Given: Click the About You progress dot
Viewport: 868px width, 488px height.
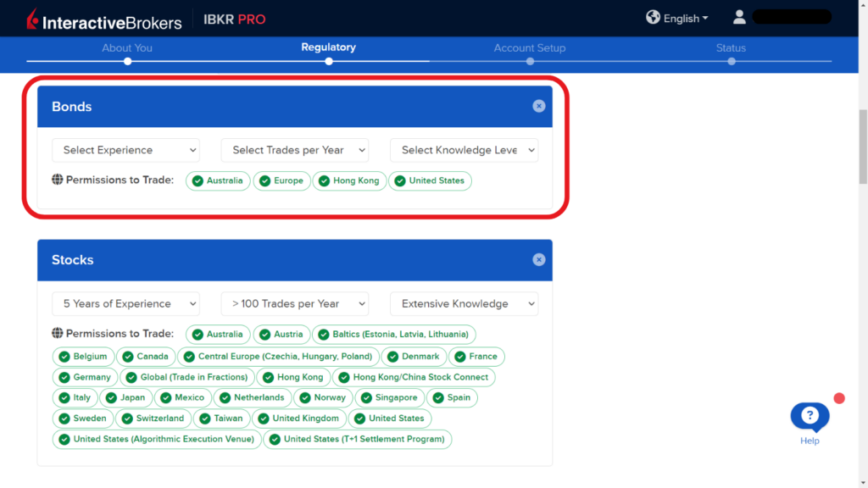Looking at the screenshot, I should pyautogui.click(x=128, y=61).
